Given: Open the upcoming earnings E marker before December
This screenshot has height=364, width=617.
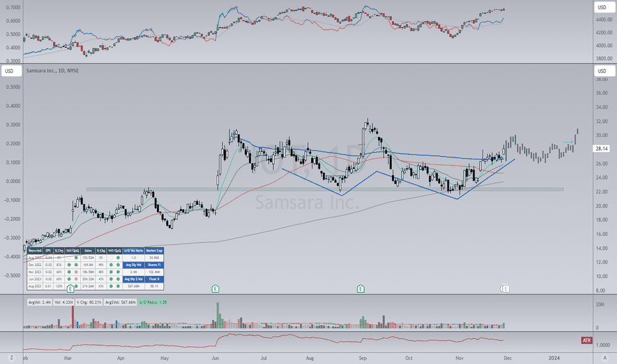Looking at the screenshot, I should tap(506, 289).
